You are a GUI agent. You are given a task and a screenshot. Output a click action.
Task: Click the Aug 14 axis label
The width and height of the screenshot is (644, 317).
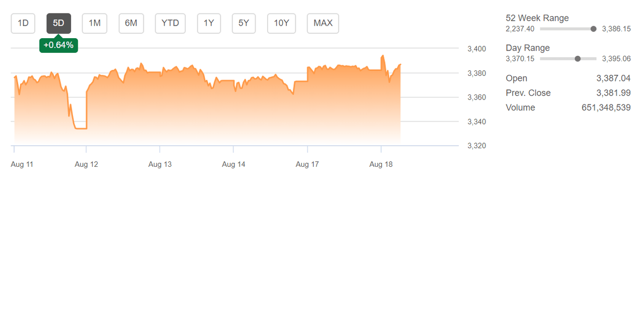coord(233,164)
